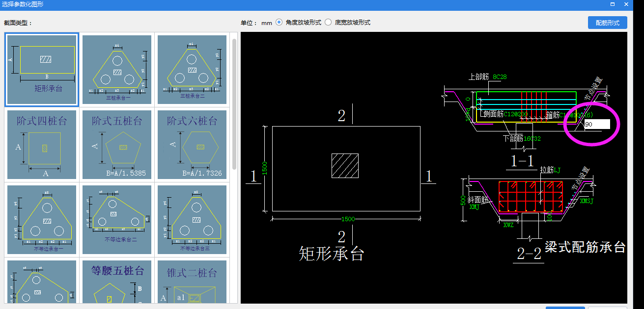Edit the 斜面筋 value XMJ
Image resolution: width=644 pixels, height=309 pixels.
474,207
